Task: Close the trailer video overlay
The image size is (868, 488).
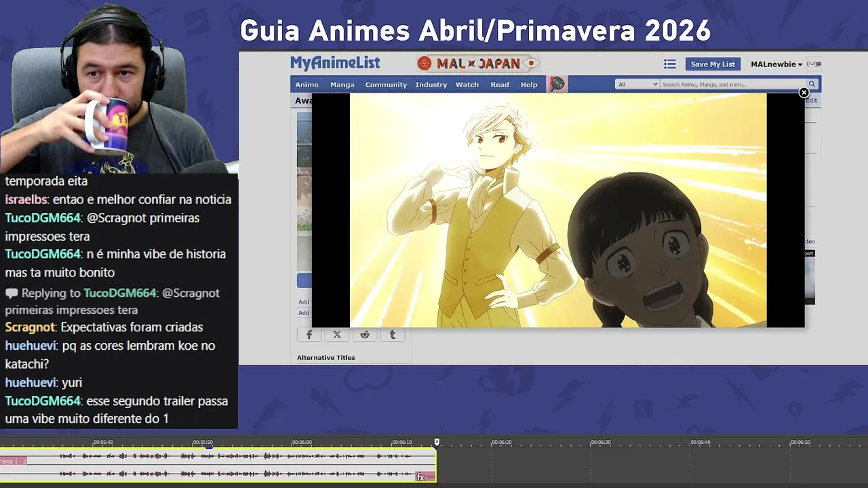Action: pyautogui.click(x=804, y=92)
